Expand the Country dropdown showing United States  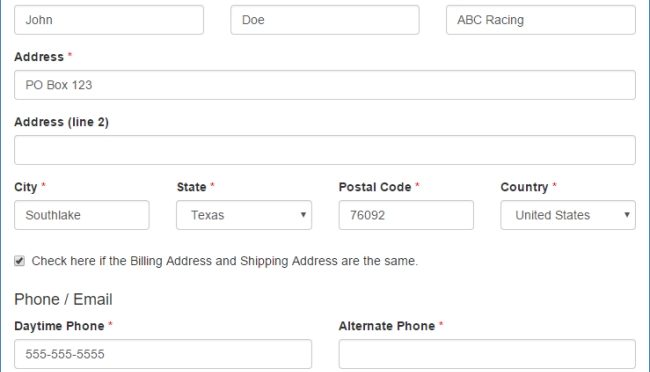coord(568,215)
